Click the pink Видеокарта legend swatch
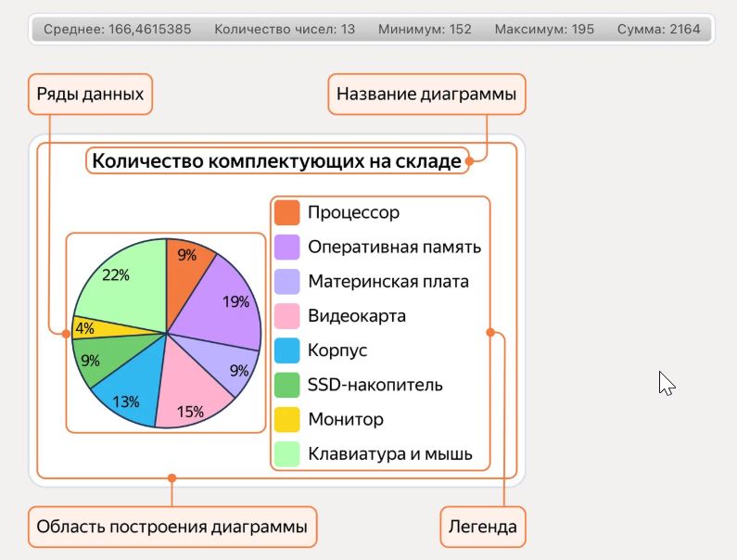Viewport: 737px width, 560px height. pos(287,316)
